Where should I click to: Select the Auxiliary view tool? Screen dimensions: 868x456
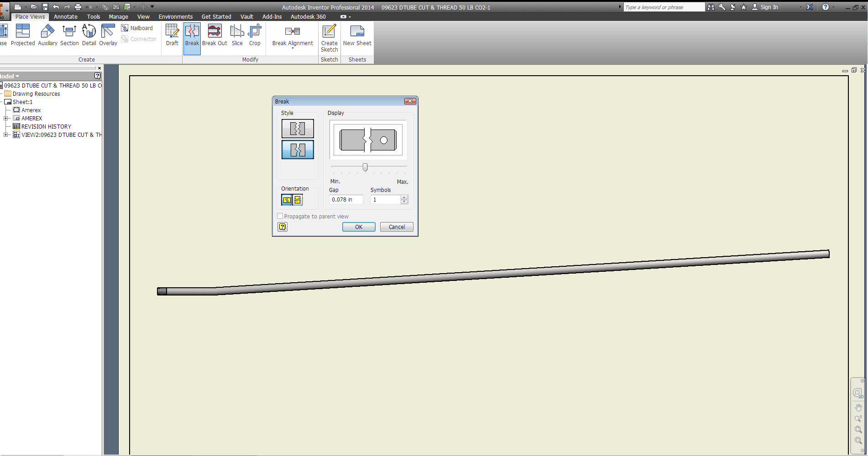point(47,35)
